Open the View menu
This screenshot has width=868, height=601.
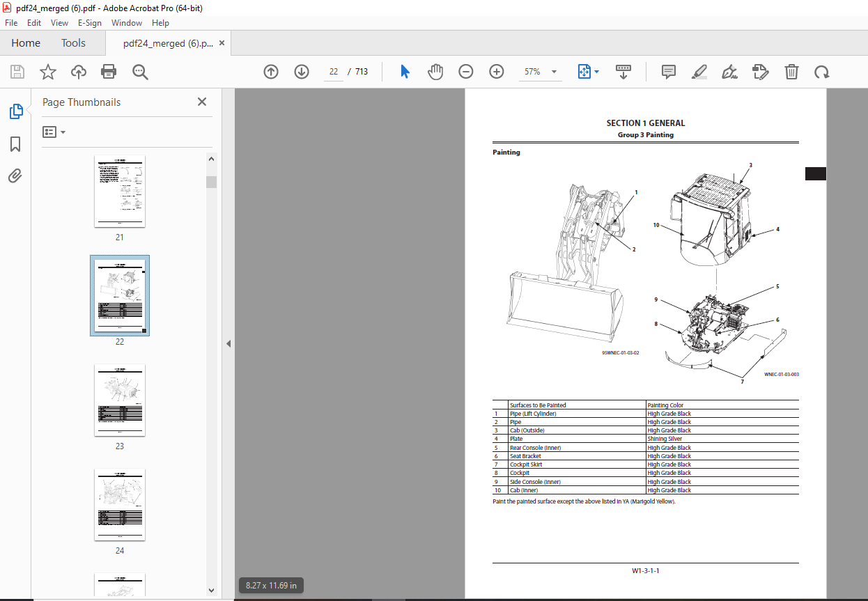tap(59, 23)
